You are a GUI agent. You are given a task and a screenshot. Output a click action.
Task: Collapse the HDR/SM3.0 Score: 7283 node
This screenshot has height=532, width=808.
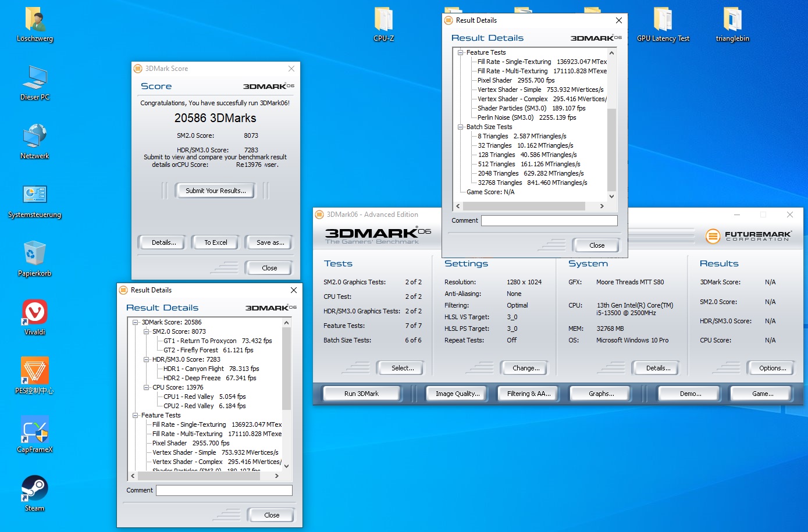click(x=146, y=359)
